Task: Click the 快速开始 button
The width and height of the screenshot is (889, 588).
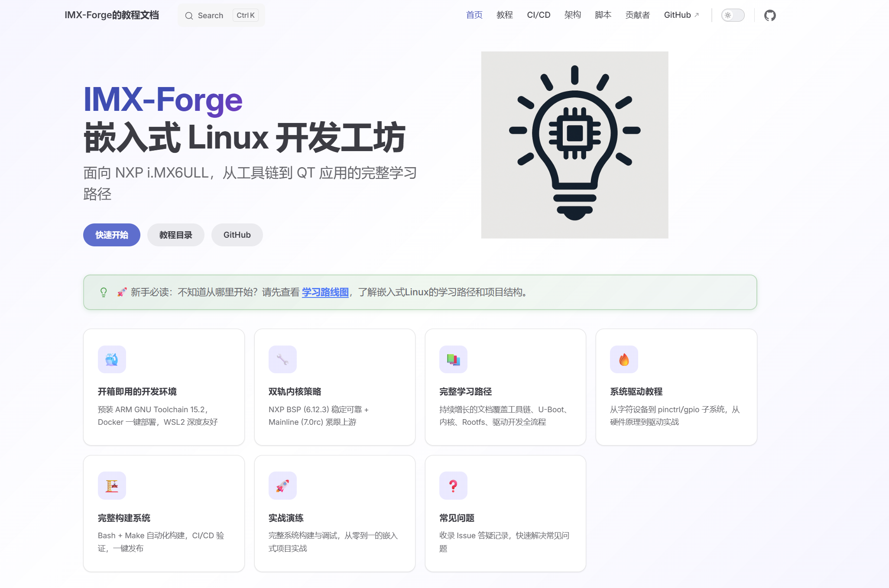Action: tap(112, 235)
